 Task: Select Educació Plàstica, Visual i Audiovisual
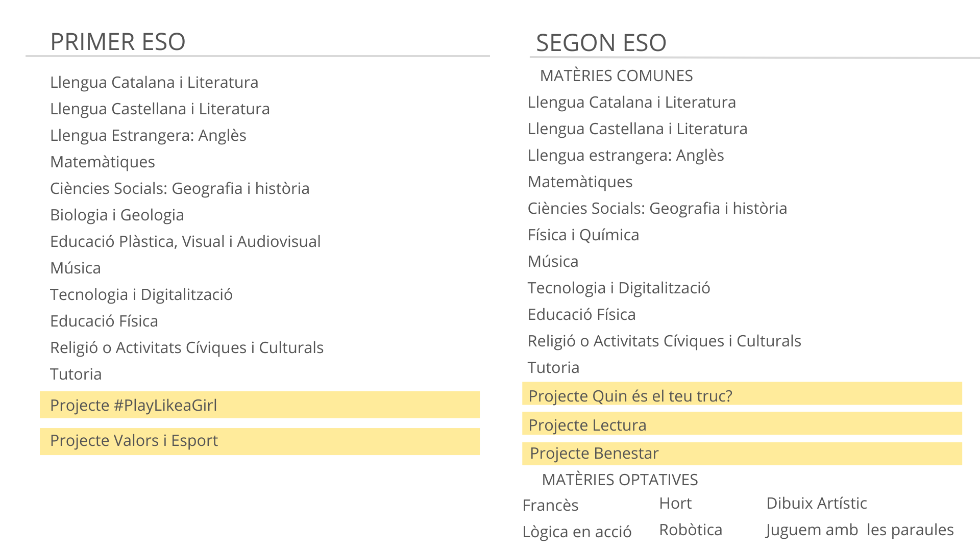point(185,241)
